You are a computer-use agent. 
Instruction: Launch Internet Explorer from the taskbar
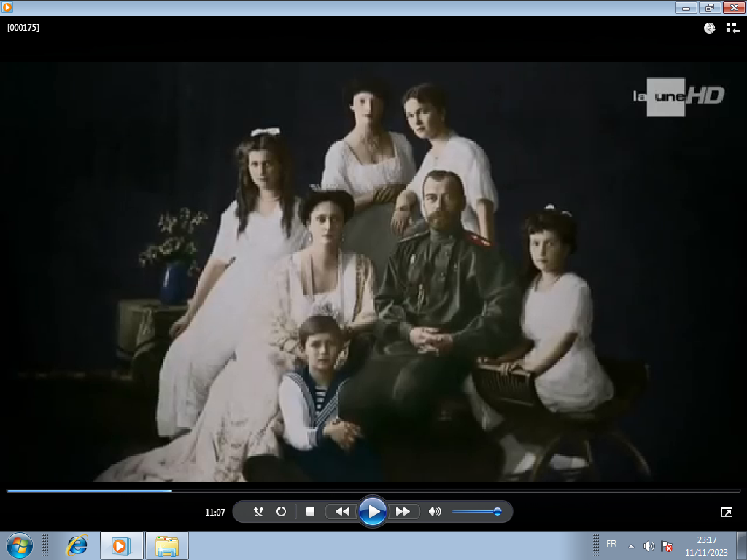77,545
